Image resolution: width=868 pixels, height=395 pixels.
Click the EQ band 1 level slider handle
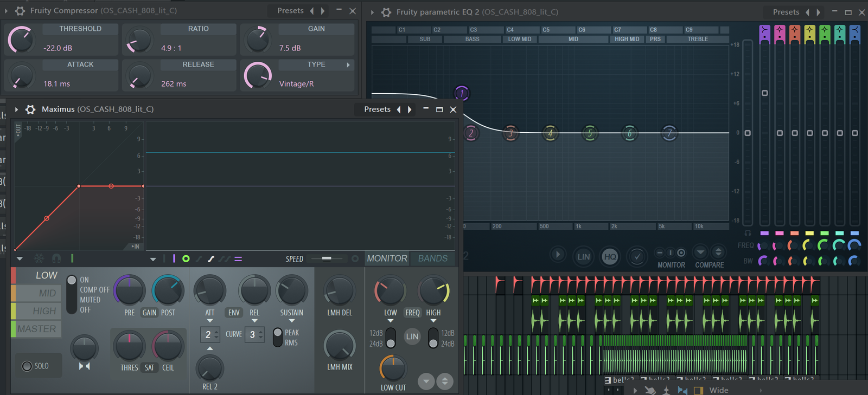pyautogui.click(x=765, y=93)
